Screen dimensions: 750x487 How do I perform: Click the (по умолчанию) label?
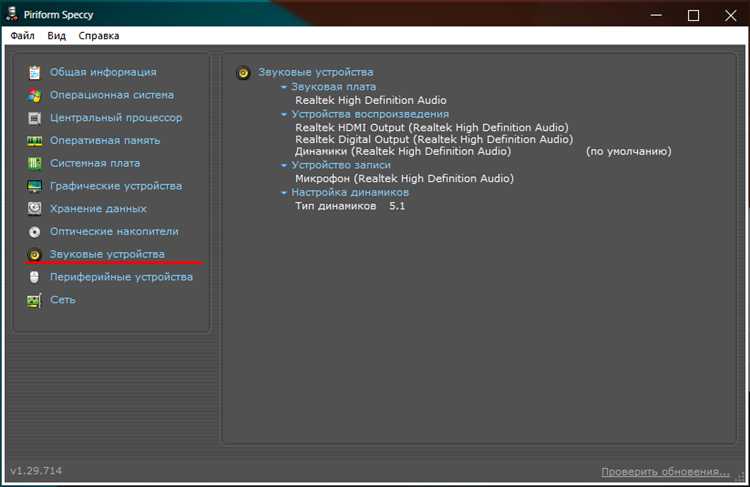(x=629, y=151)
